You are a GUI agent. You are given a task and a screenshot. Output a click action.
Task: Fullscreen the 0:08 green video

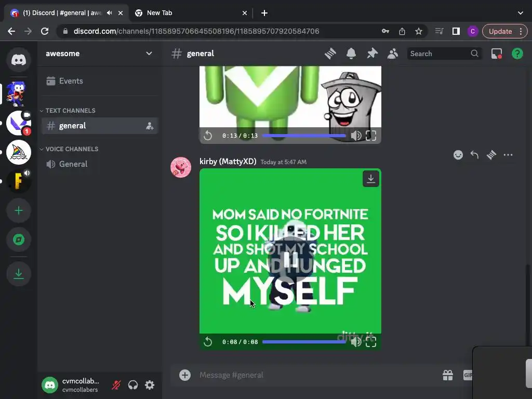tap(371, 342)
